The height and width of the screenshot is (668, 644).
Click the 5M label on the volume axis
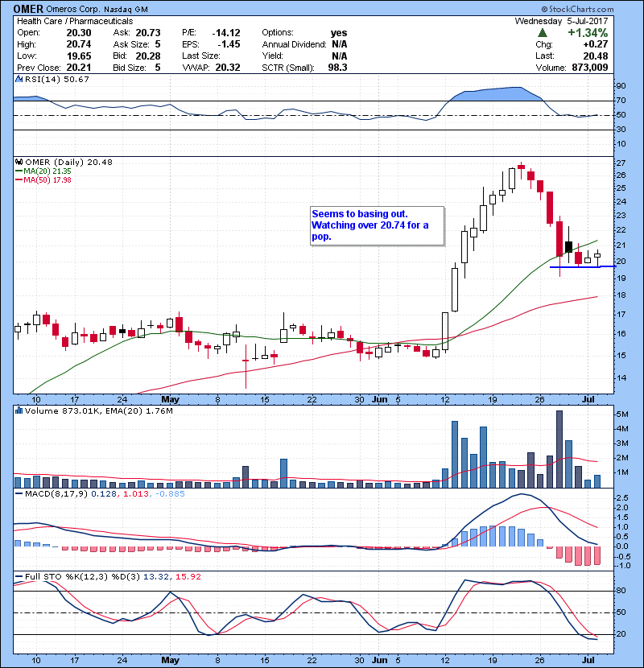pos(622,414)
